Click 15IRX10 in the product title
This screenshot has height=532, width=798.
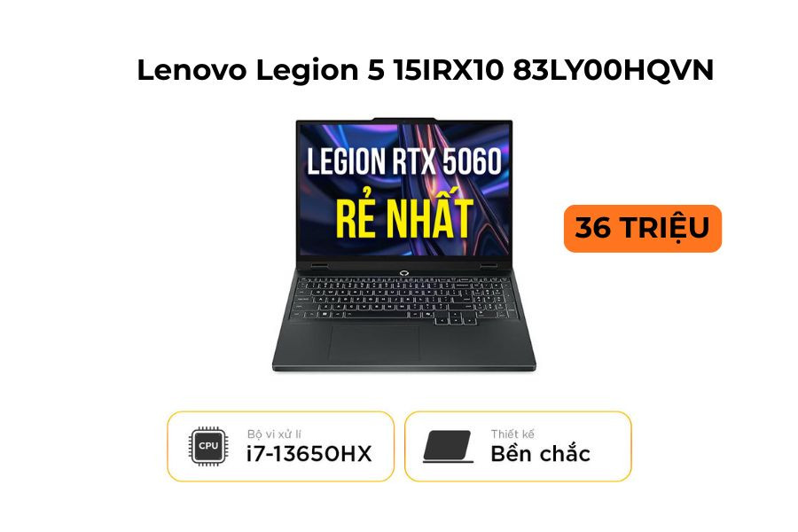point(449,70)
